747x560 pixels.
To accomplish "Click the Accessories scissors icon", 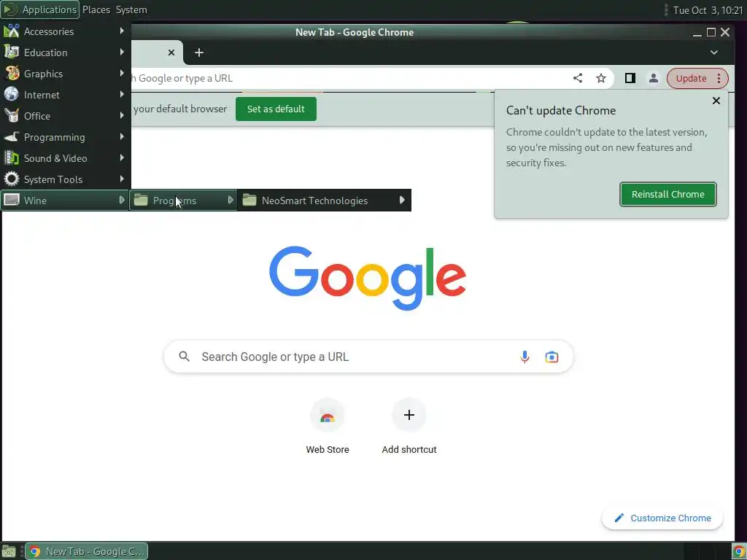I will pos(12,31).
